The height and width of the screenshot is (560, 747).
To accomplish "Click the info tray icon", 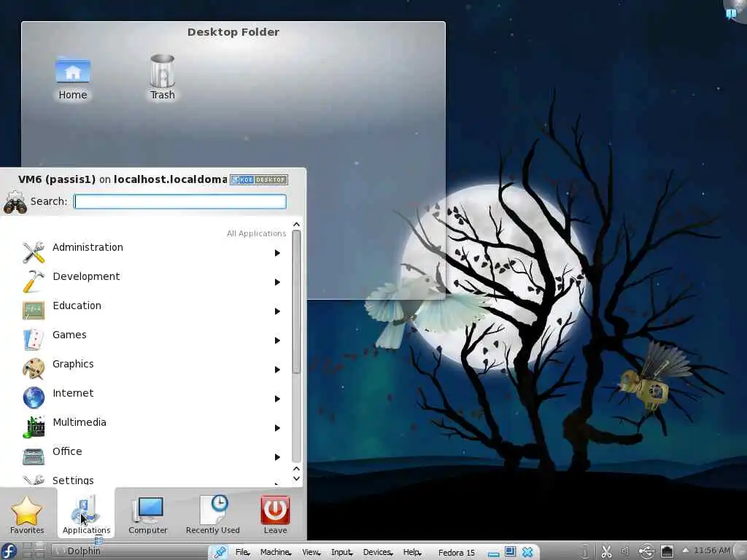I will coord(586,551).
